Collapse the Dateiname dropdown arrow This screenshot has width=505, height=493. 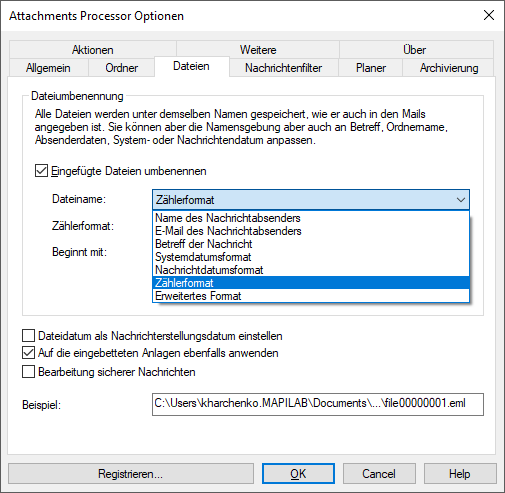click(461, 200)
